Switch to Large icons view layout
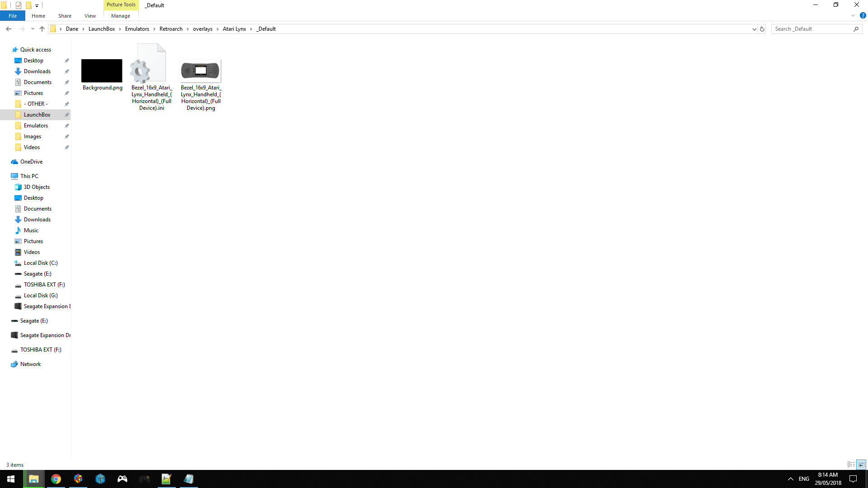Viewport: 868px width, 488px height. point(861,465)
